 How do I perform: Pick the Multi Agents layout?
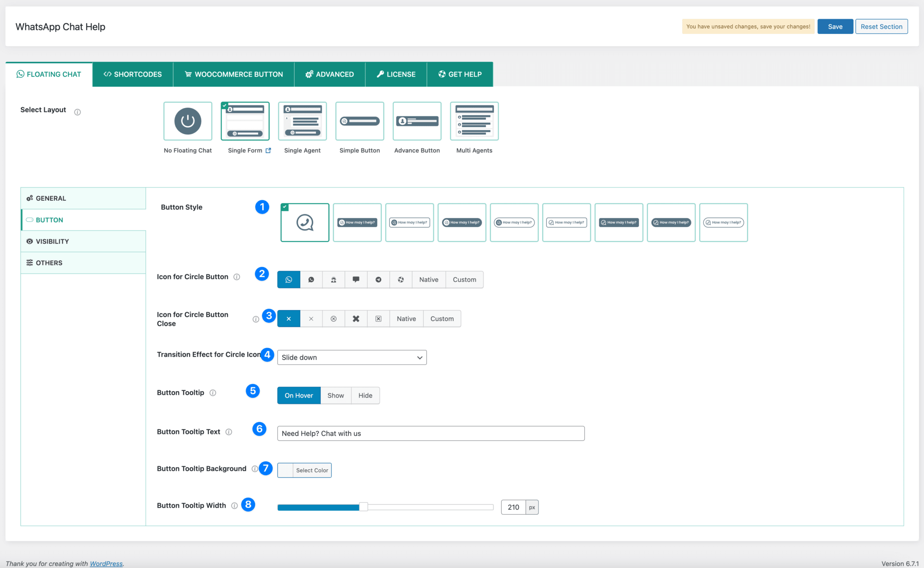pyautogui.click(x=474, y=121)
